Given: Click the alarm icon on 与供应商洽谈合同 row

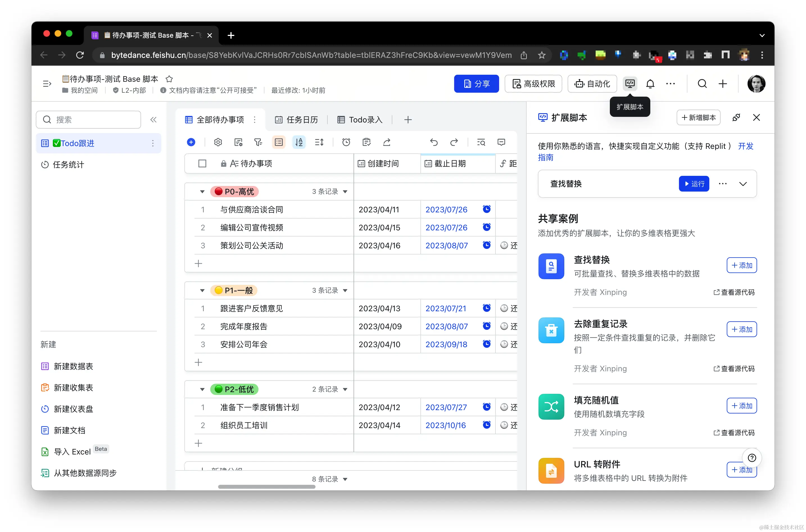Looking at the screenshot, I should pos(486,209).
